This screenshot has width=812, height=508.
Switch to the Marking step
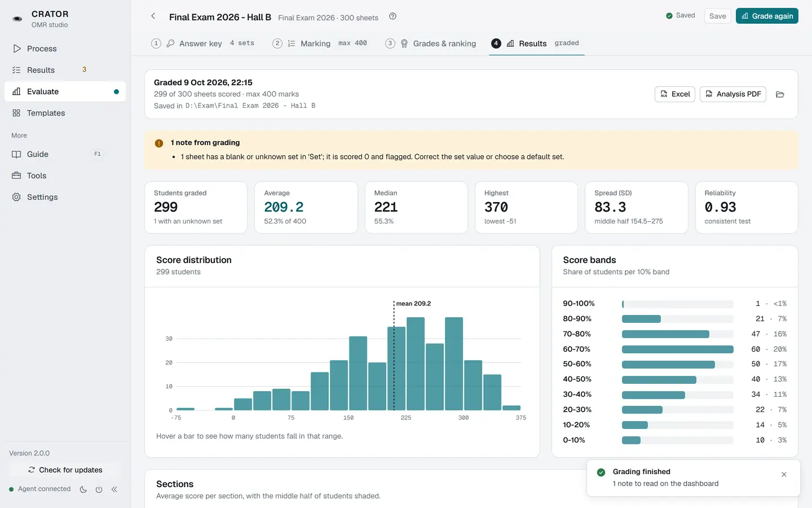[x=320, y=43]
